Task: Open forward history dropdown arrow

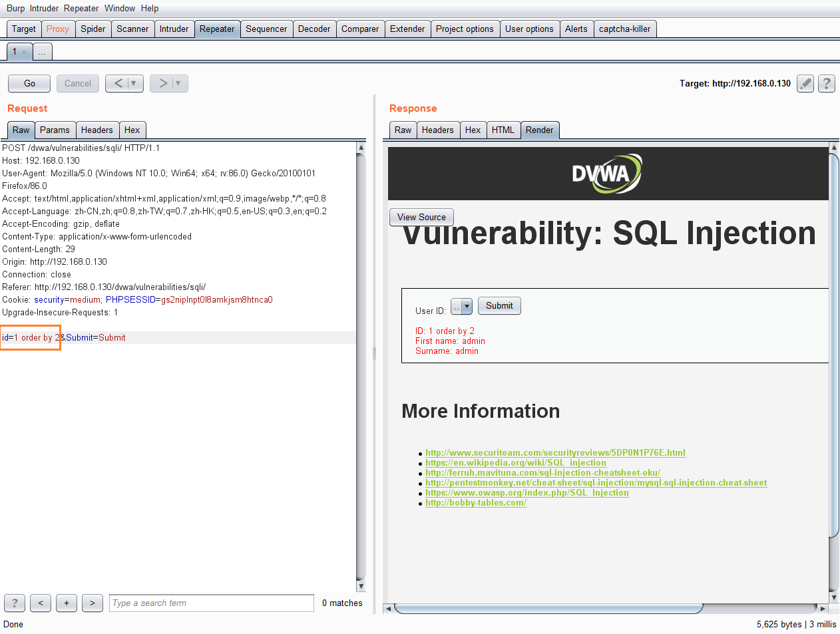Action: (178, 83)
